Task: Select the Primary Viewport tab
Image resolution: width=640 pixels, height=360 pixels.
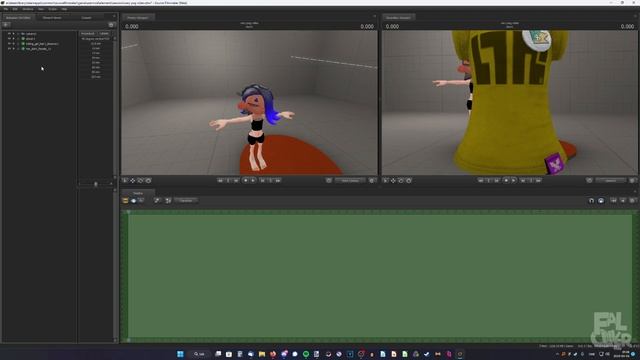Action: (x=138, y=18)
